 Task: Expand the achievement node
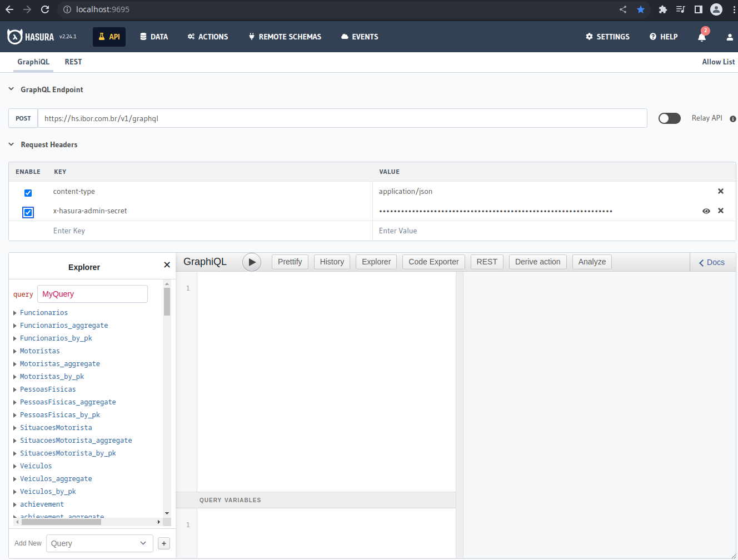15,504
